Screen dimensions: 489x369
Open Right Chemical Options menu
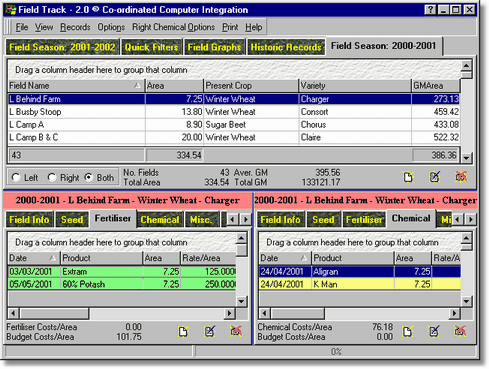coord(173,27)
